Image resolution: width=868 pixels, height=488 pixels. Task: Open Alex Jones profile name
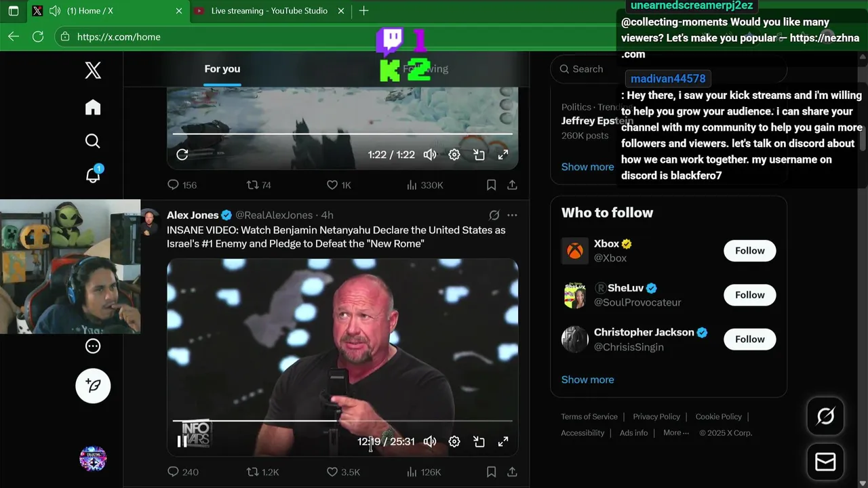(x=193, y=215)
